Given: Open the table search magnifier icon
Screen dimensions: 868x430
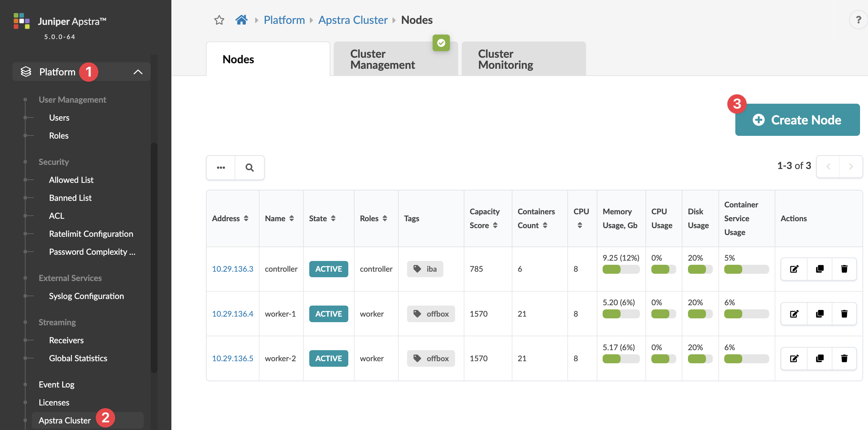Looking at the screenshot, I should [249, 168].
